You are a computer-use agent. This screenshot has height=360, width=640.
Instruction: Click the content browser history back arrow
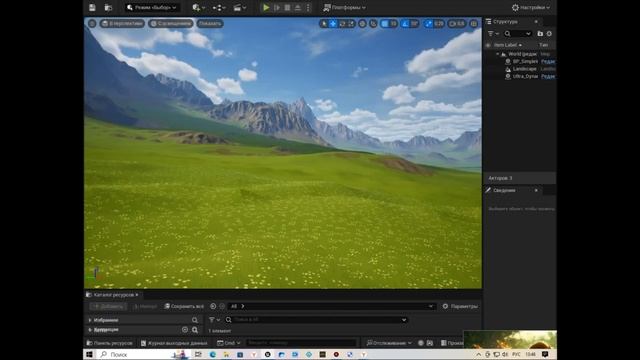[x=213, y=306]
